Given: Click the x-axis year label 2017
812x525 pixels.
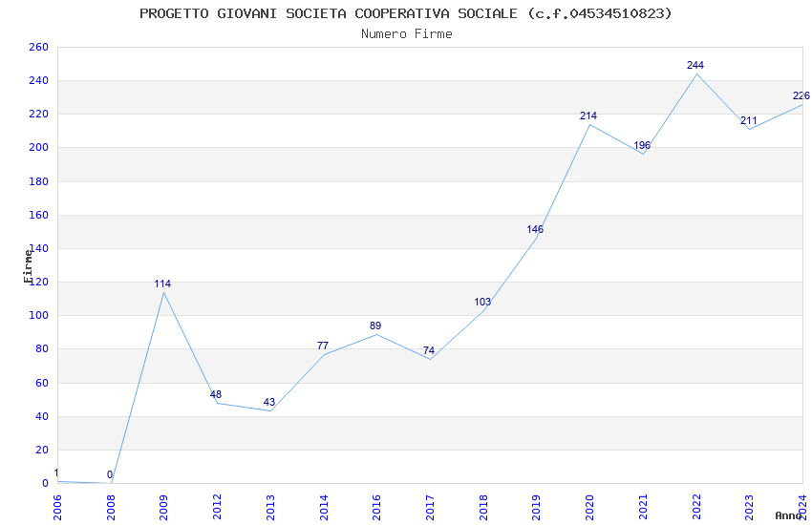Looking at the screenshot, I should 430,507.
